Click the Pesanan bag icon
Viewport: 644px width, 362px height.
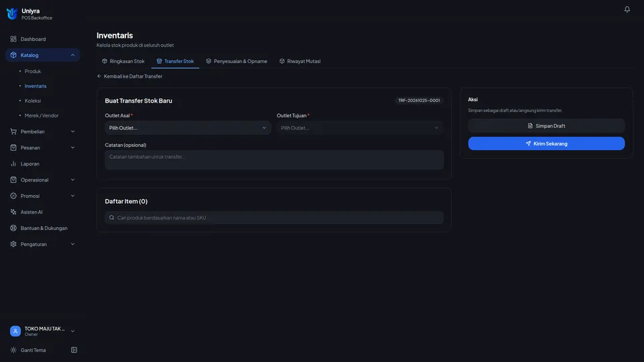[13, 147]
